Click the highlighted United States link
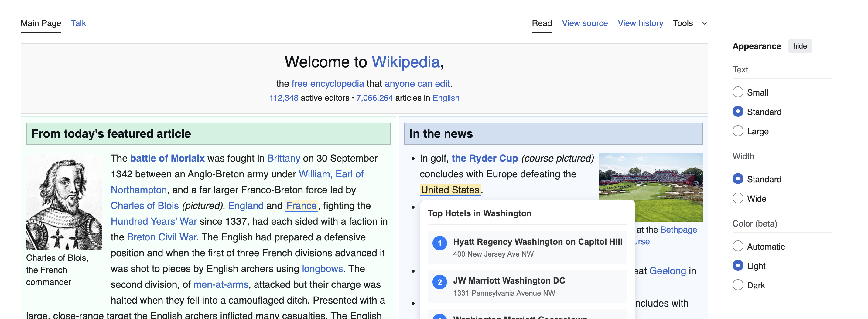This screenshot has height=319, width=868. point(450,190)
